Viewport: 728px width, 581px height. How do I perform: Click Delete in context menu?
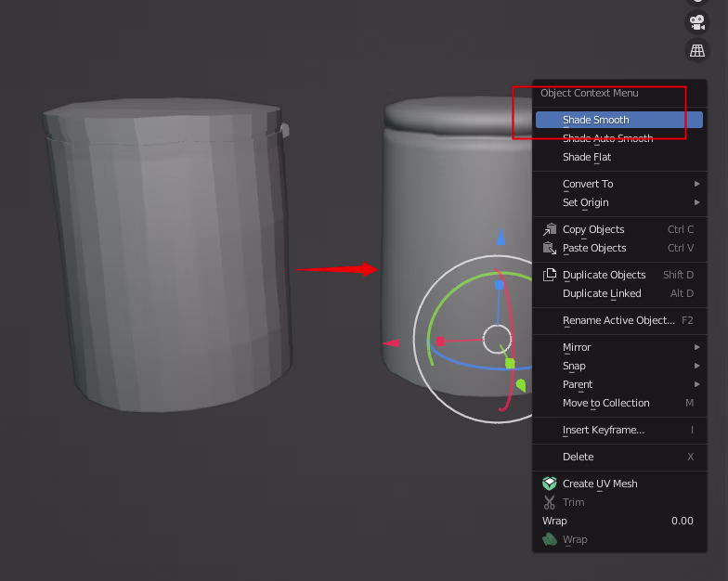click(x=618, y=457)
